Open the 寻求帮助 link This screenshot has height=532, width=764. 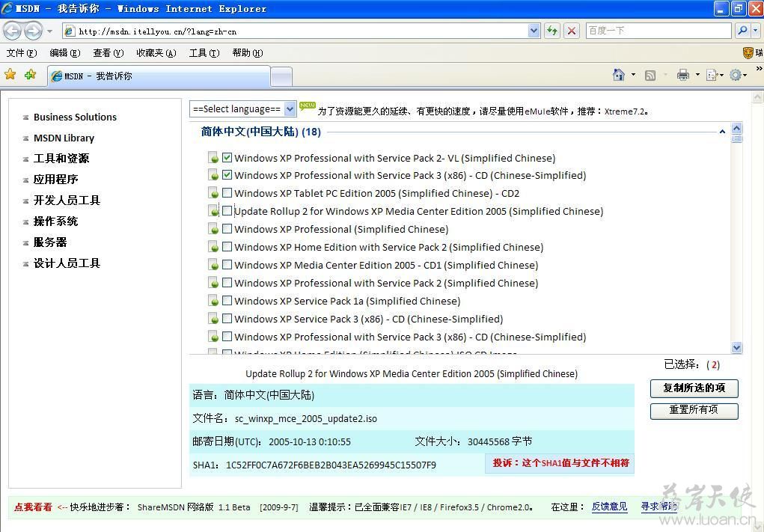click(x=658, y=507)
